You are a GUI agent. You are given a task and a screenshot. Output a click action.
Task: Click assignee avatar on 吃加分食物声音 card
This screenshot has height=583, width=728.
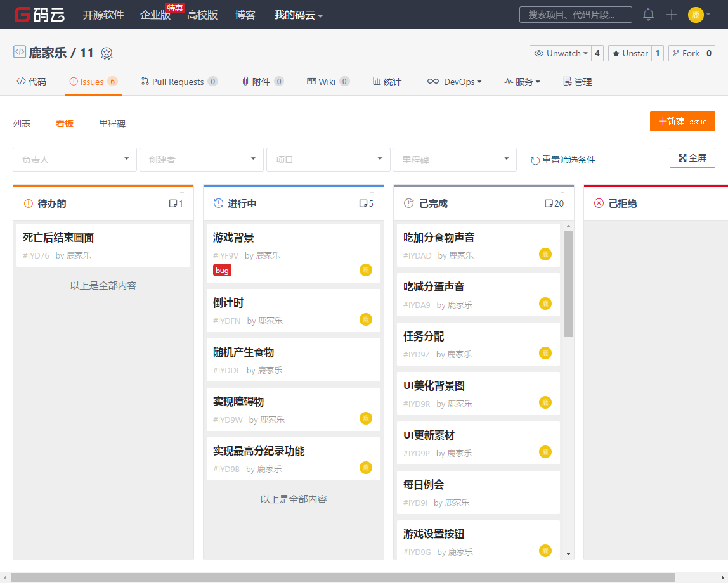tap(545, 254)
